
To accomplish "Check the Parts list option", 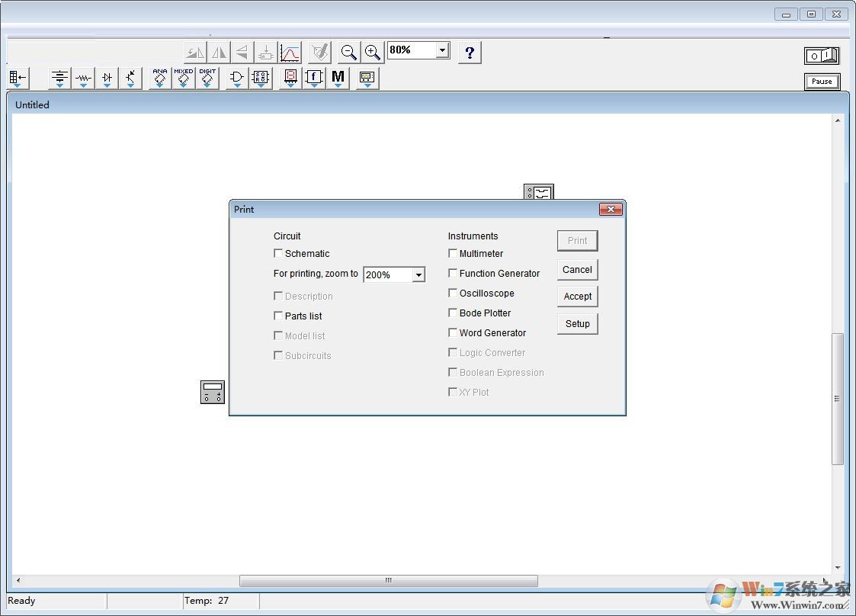I will [279, 316].
